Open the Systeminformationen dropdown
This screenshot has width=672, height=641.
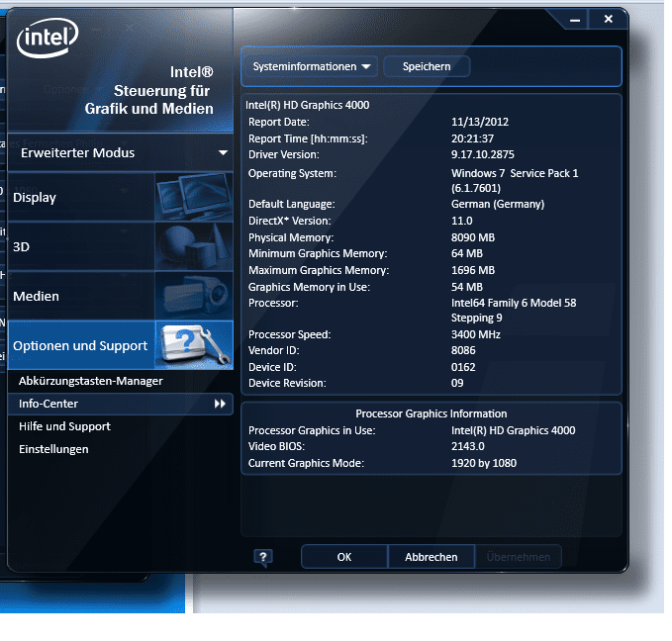click(312, 67)
